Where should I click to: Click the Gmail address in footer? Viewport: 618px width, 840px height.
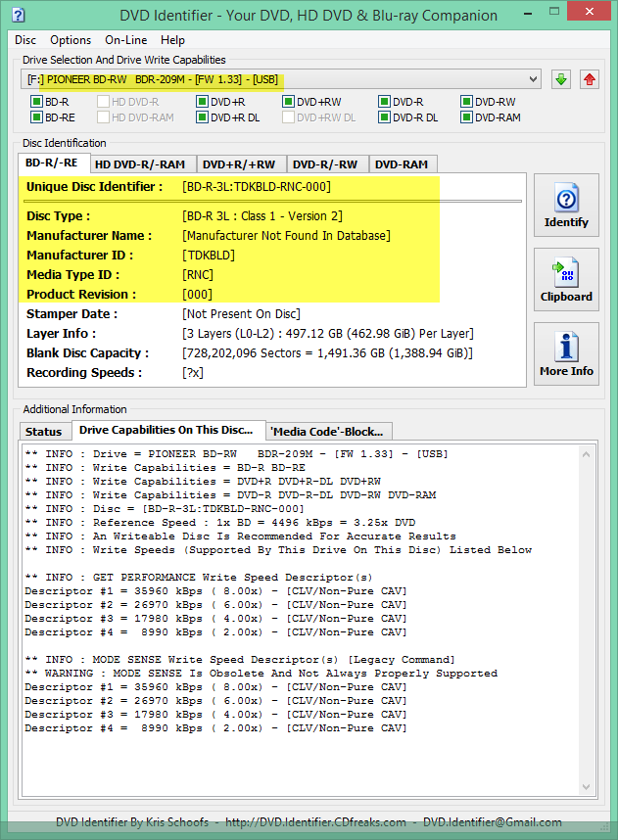tap(492, 822)
